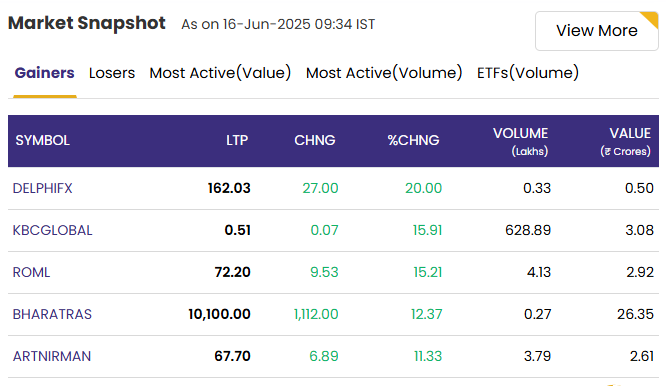Click the CHNG column header
Image resolution: width=666 pixels, height=386 pixels.
pos(315,141)
